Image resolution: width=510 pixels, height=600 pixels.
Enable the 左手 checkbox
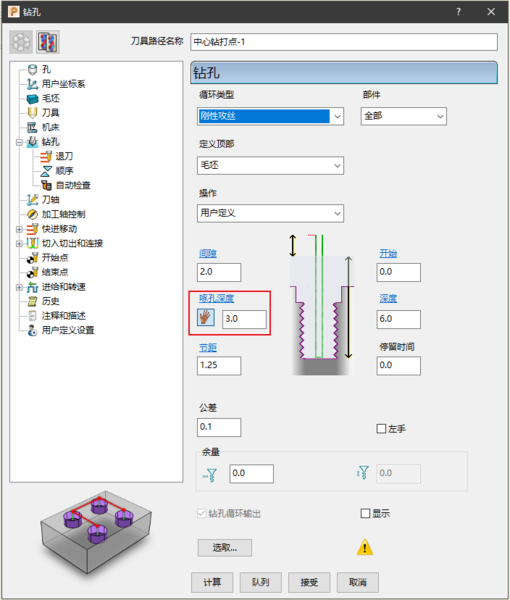pos(381,429)
